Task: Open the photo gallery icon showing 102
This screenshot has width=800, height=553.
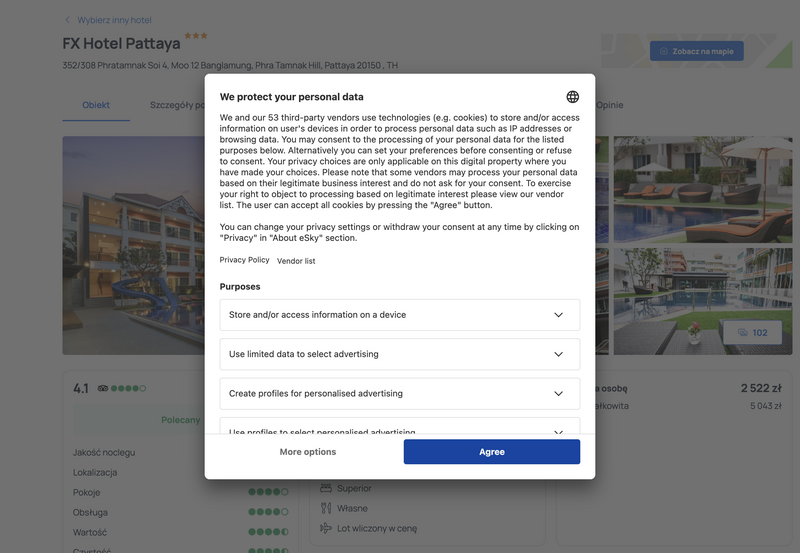Action: tap(742, 333)
